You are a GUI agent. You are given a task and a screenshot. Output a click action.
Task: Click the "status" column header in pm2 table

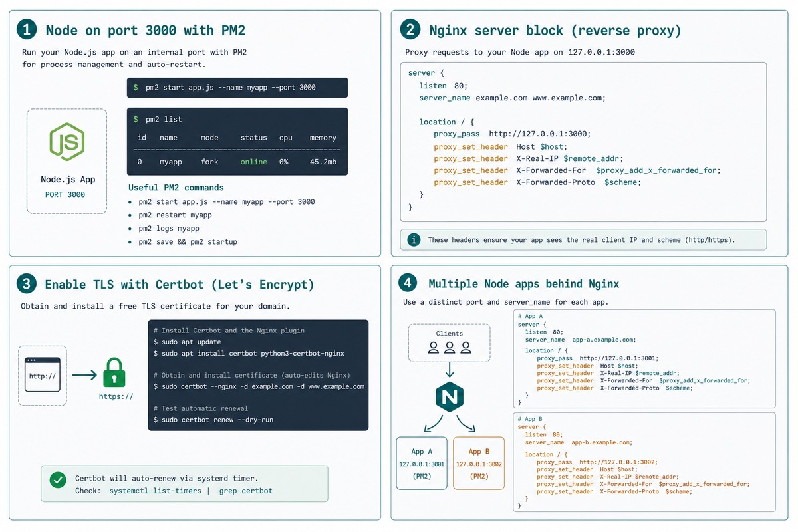(x=254, y=138)
